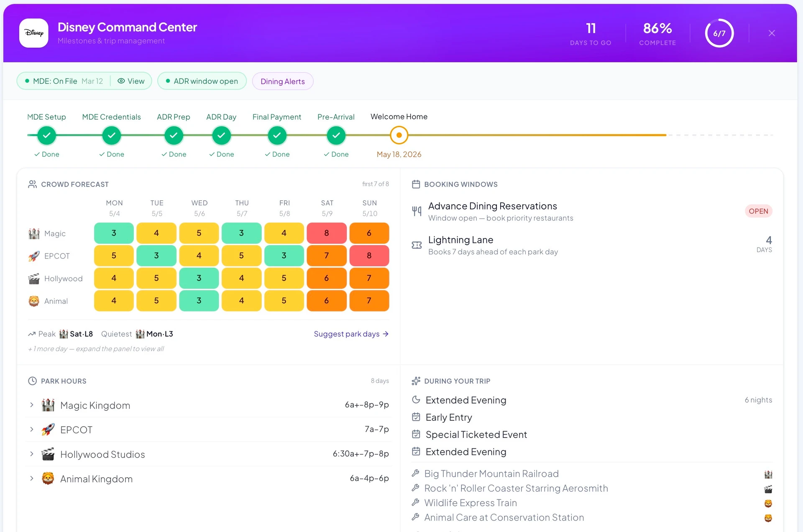Click the Mon·L3 quietest day label
The height and width of the screenshot is (532, 803).
tap(159, 334)
